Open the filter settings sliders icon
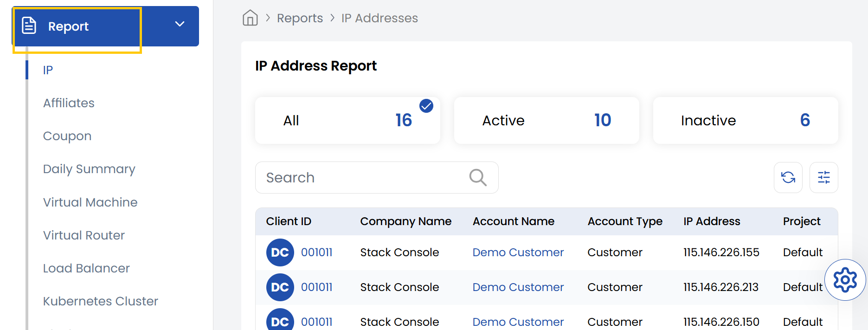The width and height of the screenshot is (868, 330). 824,177
